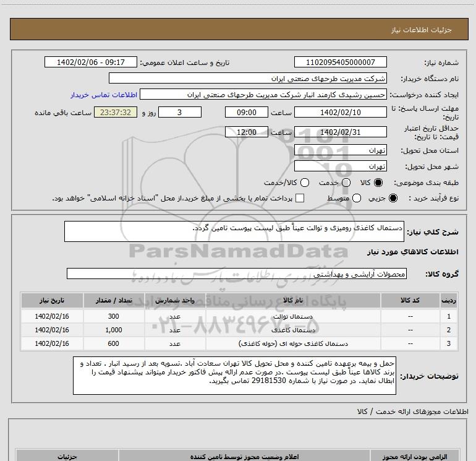Click the تعداد / مقدار column header
This screenshot has height=461, width=476.
[114, 300]
